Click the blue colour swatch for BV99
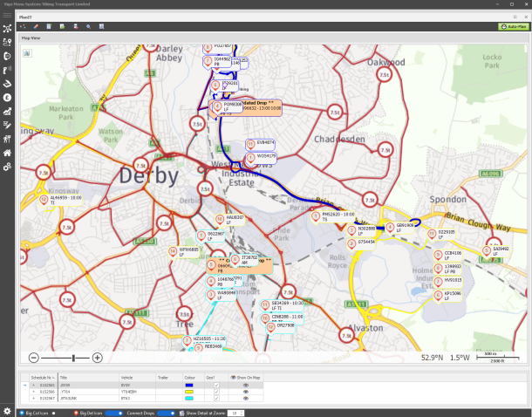The width and height of the screenshot is (532, 417). (189, 384)
